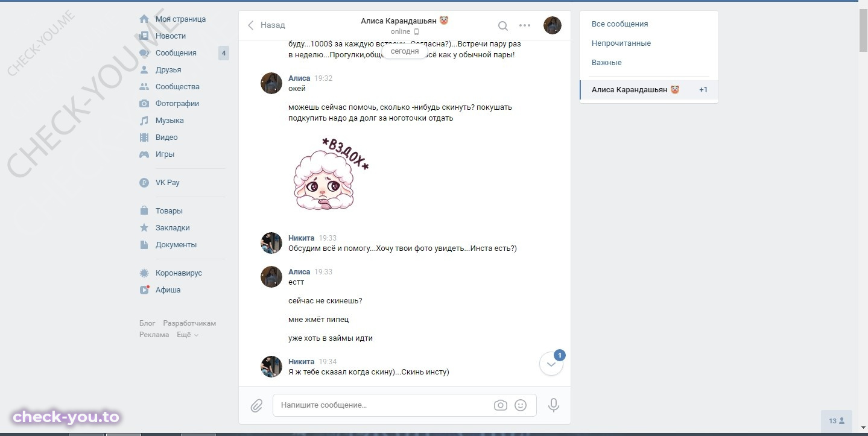Screen dimensions: 868x436
Task: Click the Сообщения speech bubble icon
Action: point(144,53)
